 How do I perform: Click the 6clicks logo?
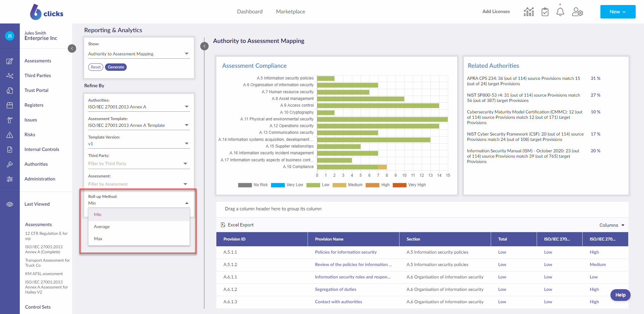tap(47, 12)
